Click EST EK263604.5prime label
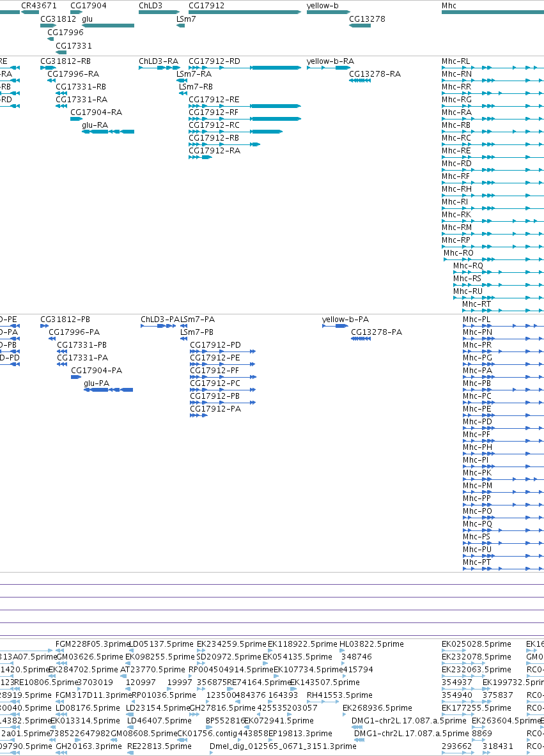This screenshot has width=544, height=756. click(x=506, y=720)
